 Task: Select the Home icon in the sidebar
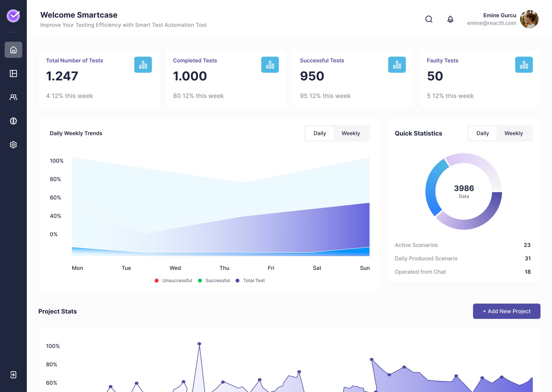[x=13, y=50]
